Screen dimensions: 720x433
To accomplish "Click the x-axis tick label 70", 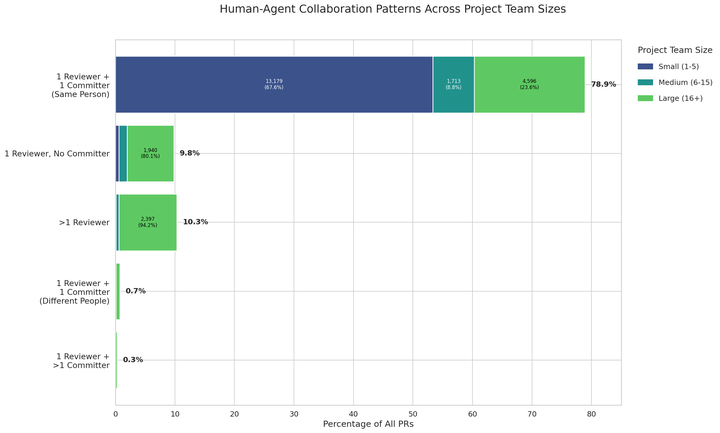I will pyautogui.click(x=532, y=414).
